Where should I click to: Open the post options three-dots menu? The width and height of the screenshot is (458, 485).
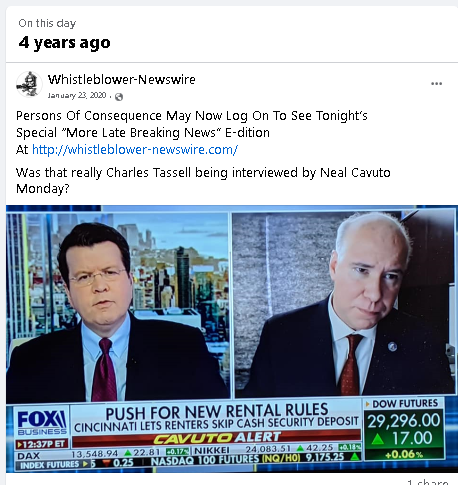(436, 83)
